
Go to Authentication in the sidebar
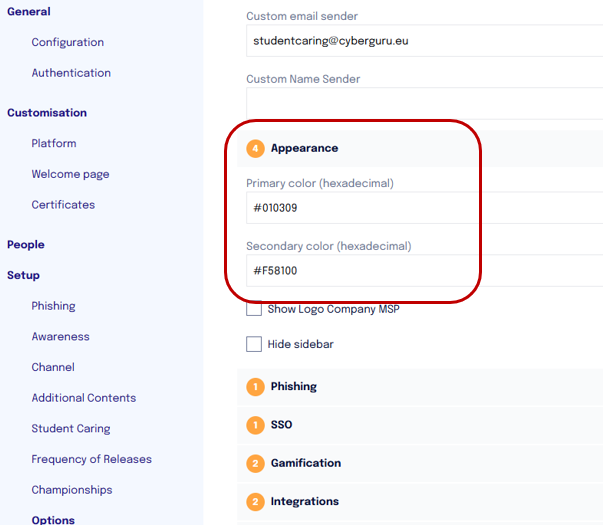pos(71,73)
